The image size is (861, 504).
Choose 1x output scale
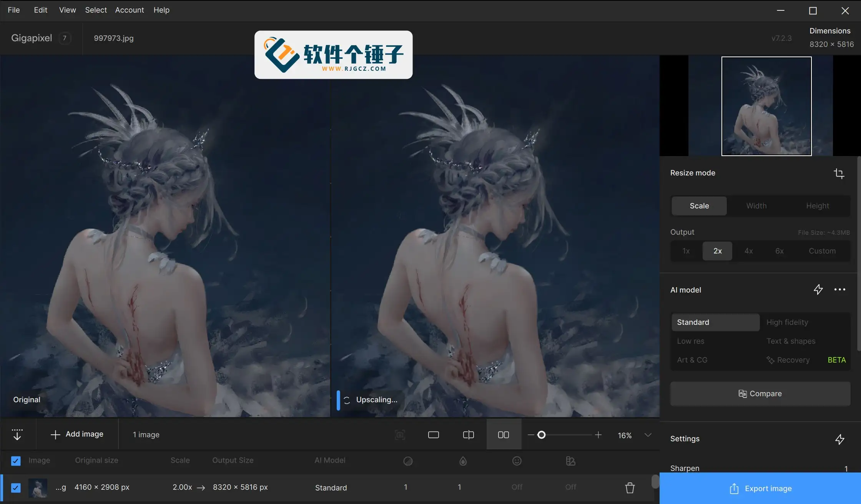(x=686, y=251)
